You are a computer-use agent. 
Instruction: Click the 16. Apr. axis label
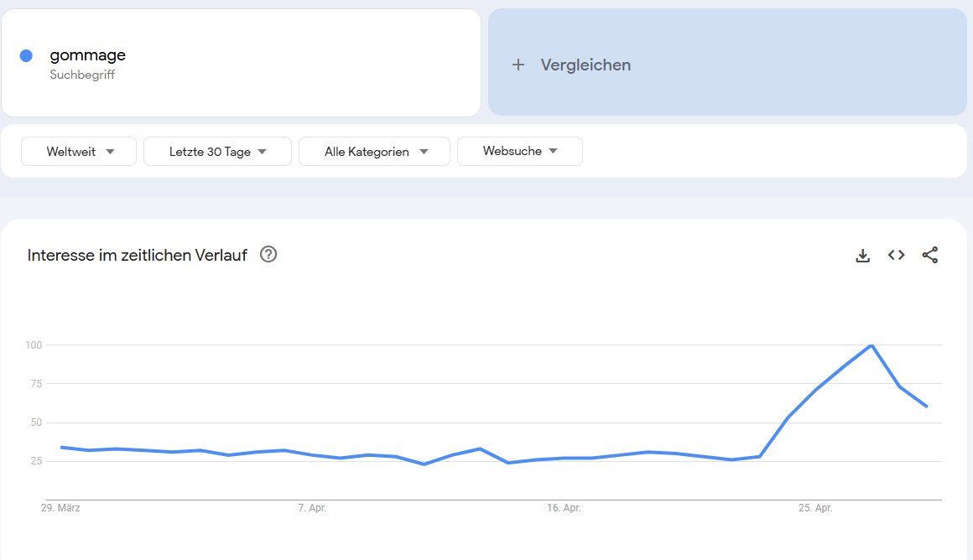[x=564, y=508]
